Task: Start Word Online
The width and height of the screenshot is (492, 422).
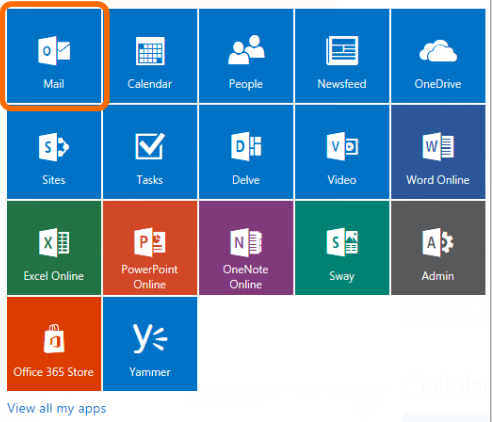Action: point(438,152)
